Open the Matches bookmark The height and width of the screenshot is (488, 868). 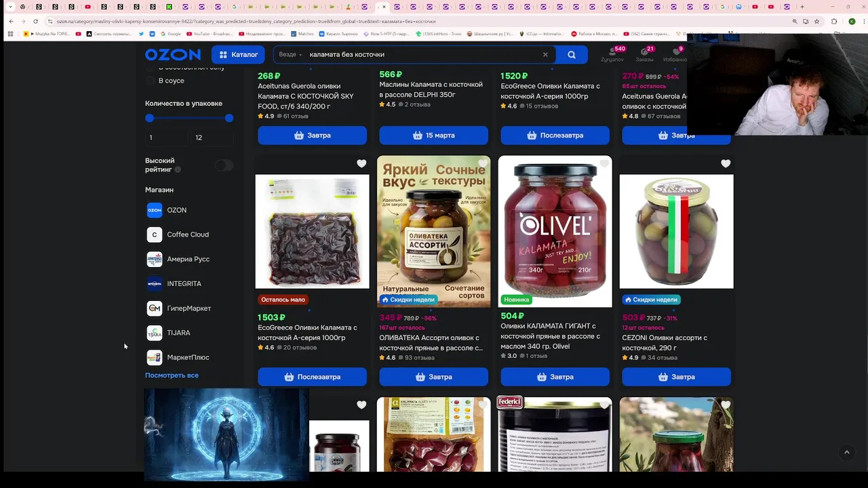click(302, 33)
